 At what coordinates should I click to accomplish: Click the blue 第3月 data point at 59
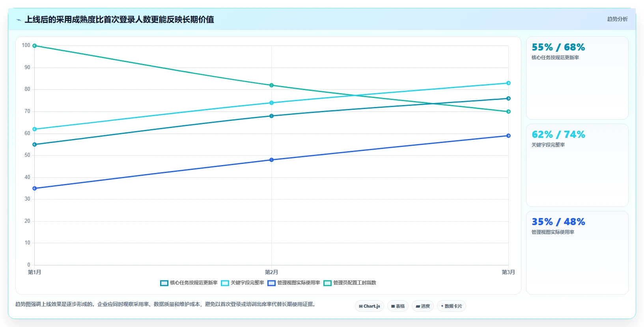click(x=508, y=136)
